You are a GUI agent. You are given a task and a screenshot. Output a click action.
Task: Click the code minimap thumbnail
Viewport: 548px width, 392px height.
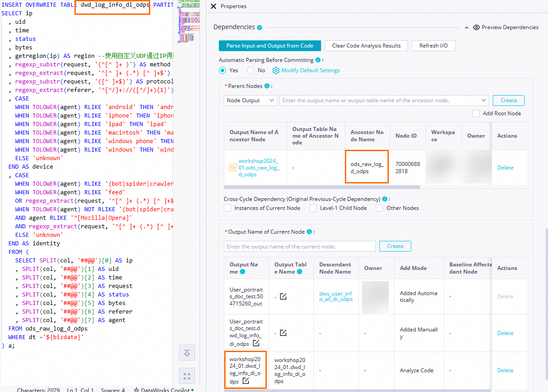click(188, 22)
